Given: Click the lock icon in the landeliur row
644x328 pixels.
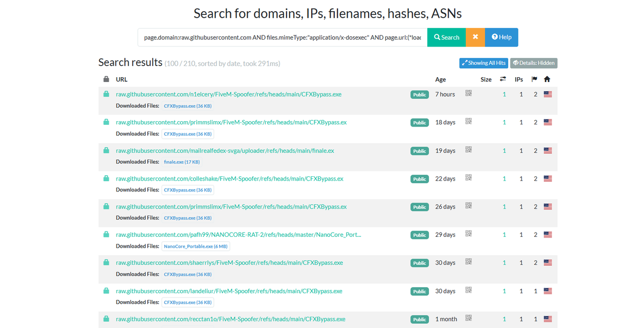Looking at the screenshot, I should [106, 290].
